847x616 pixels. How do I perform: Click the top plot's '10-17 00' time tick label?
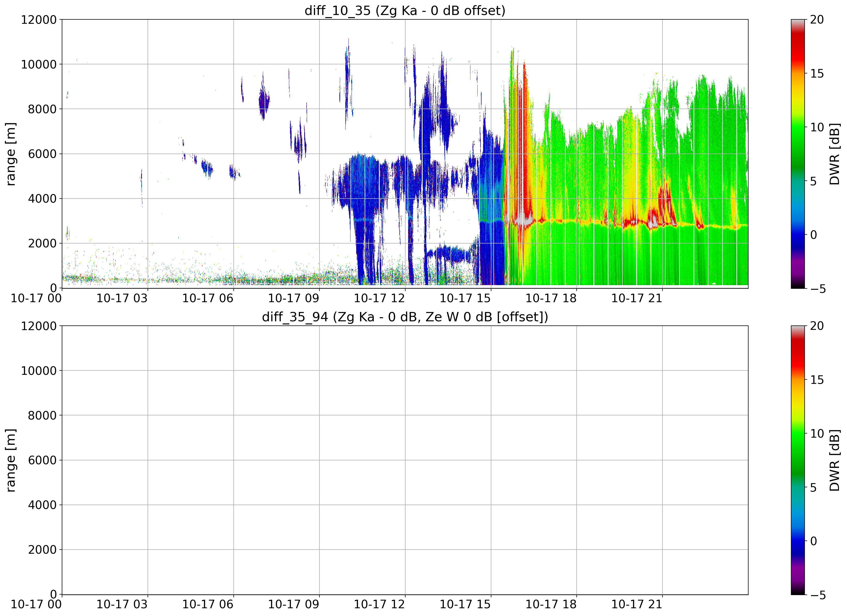point(36,298)
